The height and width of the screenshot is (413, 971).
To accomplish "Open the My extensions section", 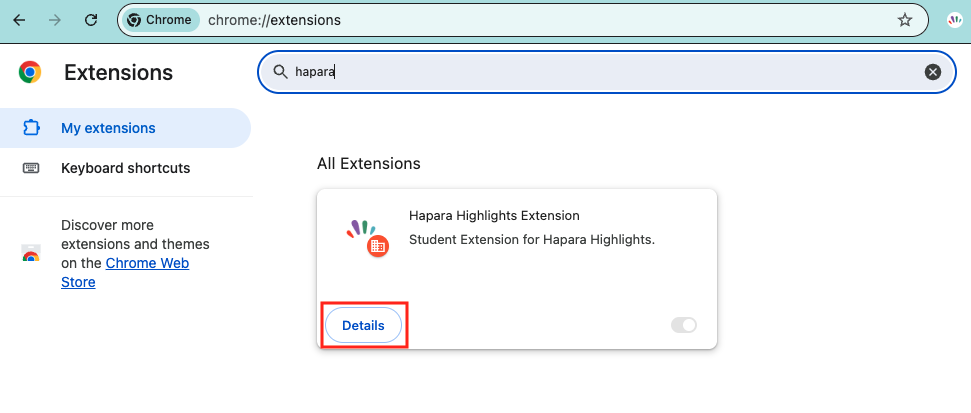I will pos(125,128).
